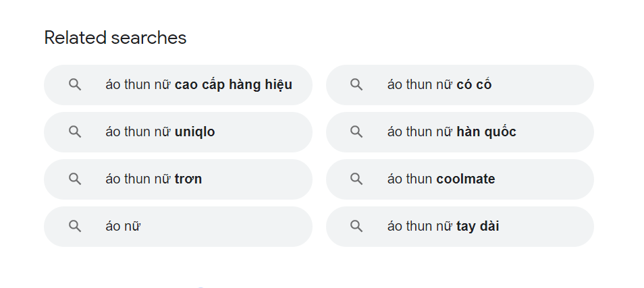Click search icon beside "áo thun nữ cao cấp hàng hiệu"

click(x=75, y=85)
